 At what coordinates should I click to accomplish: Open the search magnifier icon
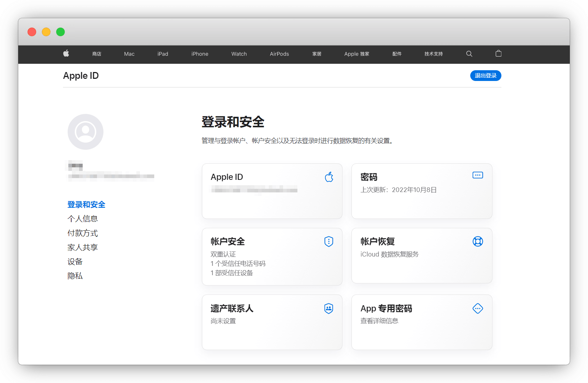(469, 54)
